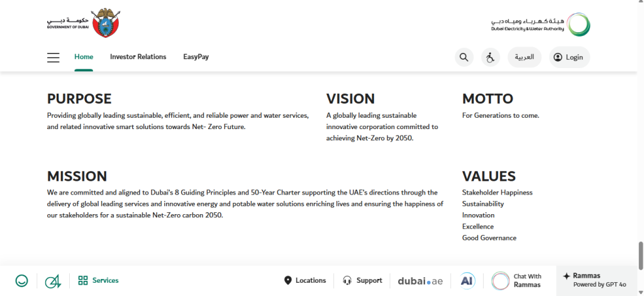Visit the dubai.ae link

point(420,281)
